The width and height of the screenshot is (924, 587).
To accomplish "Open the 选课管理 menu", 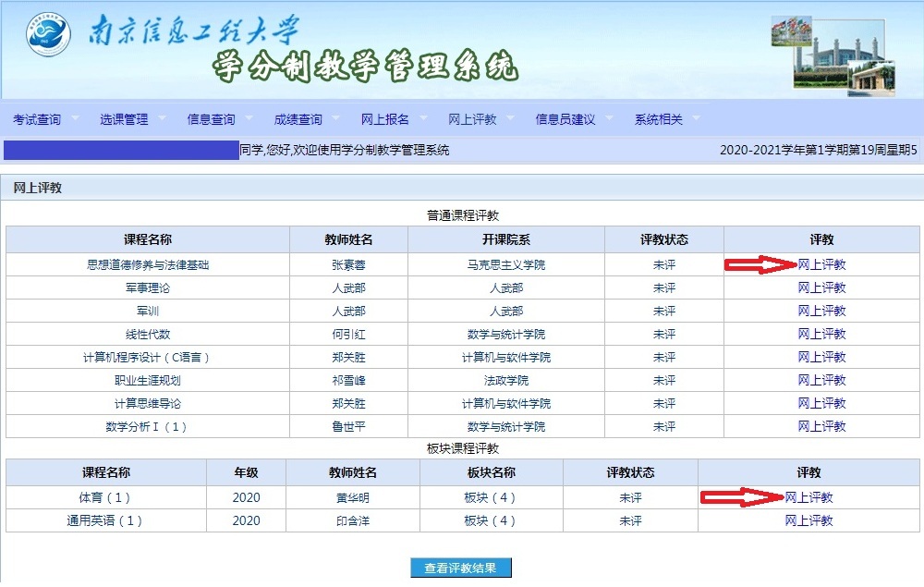I will [124, 119].
